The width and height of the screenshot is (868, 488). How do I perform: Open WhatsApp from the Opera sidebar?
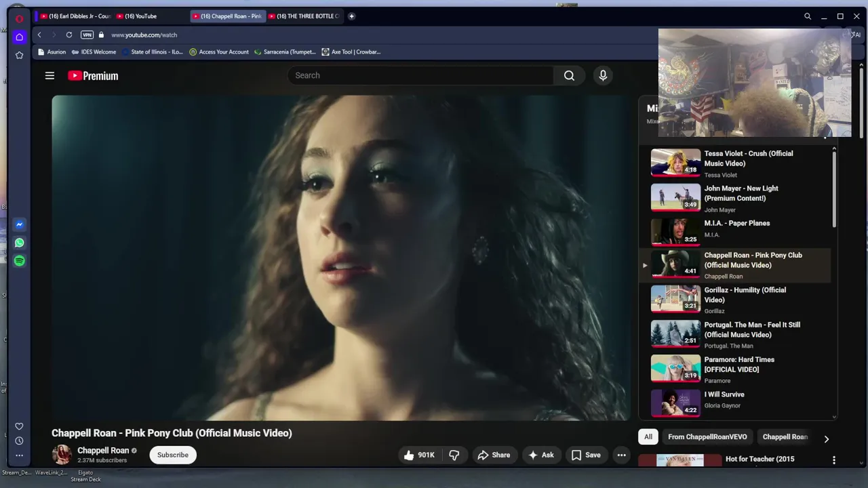(x=19, y=243)
